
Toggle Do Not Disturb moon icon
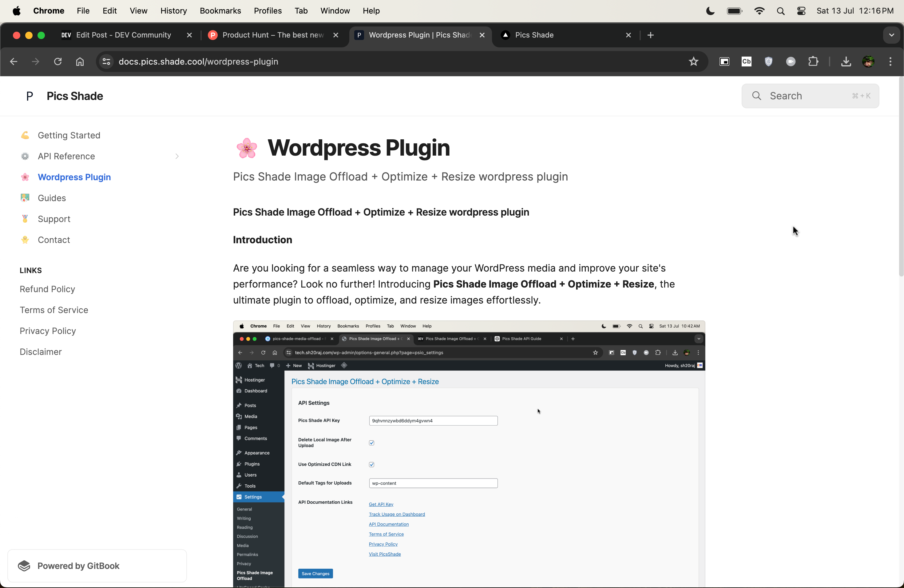tap(710, 11)
